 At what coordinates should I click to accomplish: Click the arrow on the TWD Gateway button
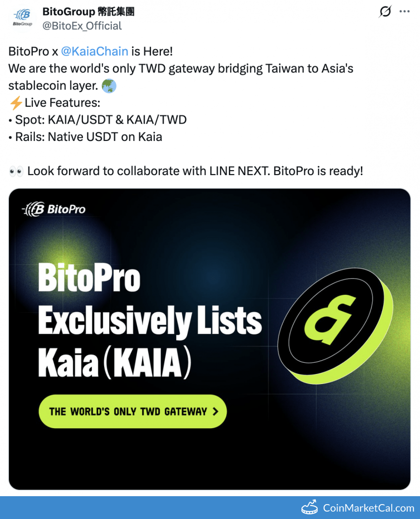pyautogui.click(x=215, y=411)
